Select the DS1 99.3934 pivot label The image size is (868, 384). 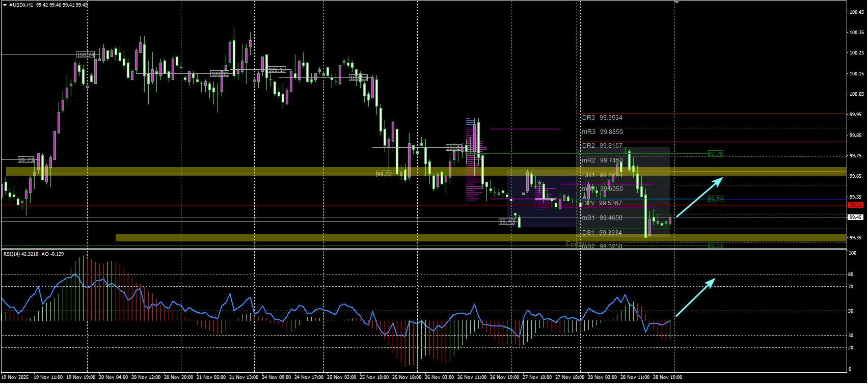click(x=602, y=233)
